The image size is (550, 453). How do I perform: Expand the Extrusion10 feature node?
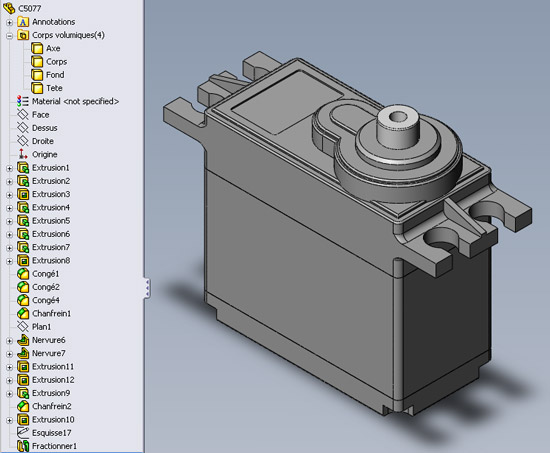tap(9, 420)
